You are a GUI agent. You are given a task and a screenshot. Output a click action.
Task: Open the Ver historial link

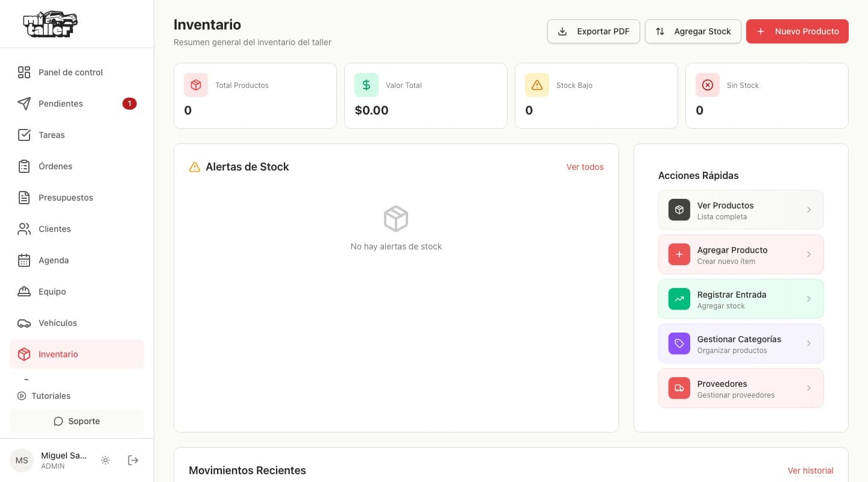point(811,471)
